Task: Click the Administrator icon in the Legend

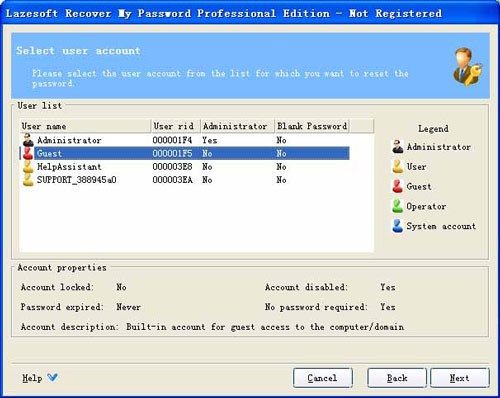Action: (398, 147)
